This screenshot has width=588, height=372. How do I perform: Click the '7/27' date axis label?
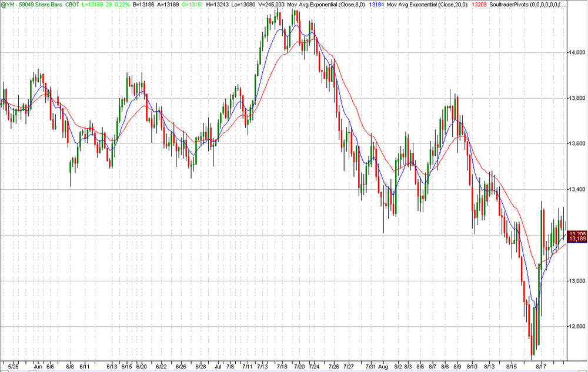pyautogui.click(x=349, y=366)
